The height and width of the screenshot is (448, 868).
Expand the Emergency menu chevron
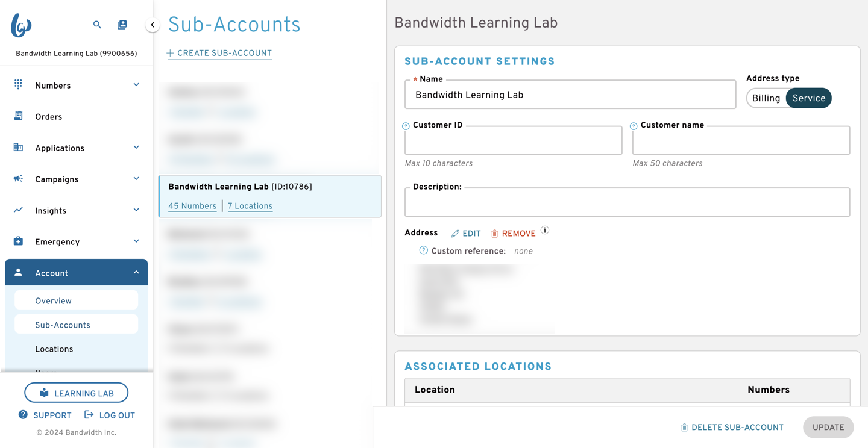(136, 241)
